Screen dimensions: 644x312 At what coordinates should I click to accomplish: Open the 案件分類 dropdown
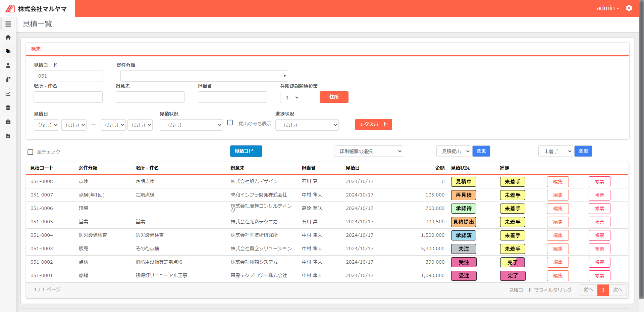pyautogui.click(x=204, y=76)
